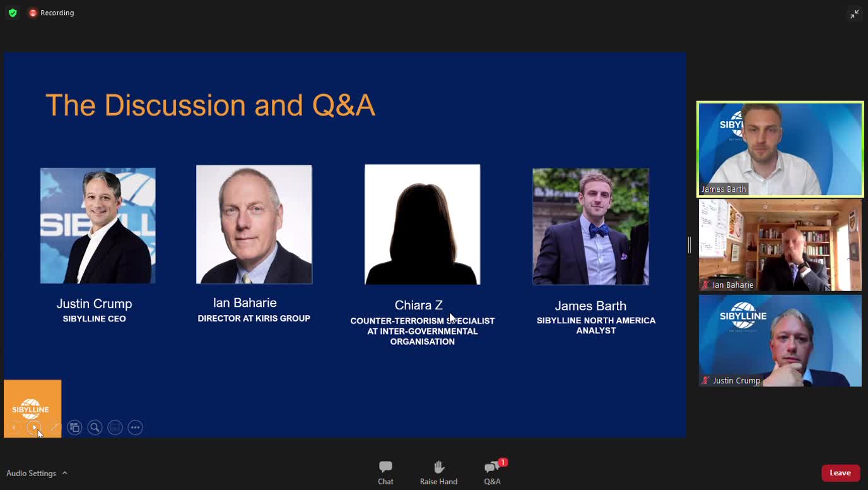Click Justin Crump's muted microphone icon
The width and height of the screenshot is (868, 490).
[705, 381]
